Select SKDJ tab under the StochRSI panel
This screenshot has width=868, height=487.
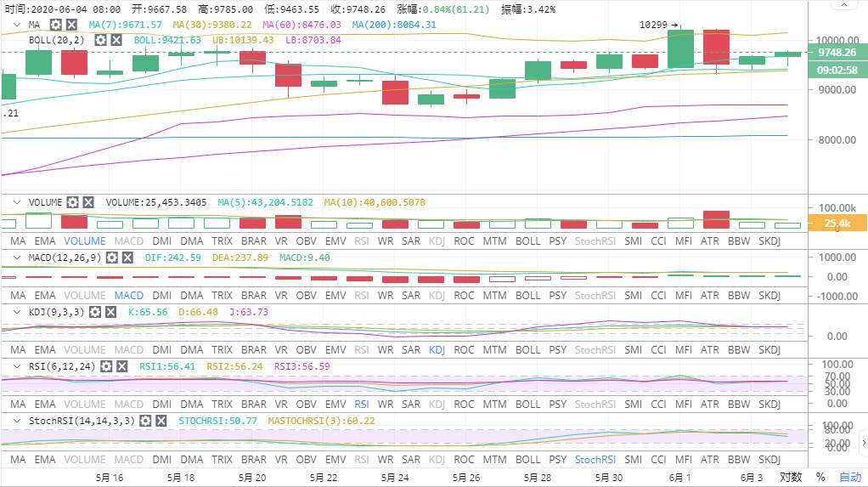point(769,460)
